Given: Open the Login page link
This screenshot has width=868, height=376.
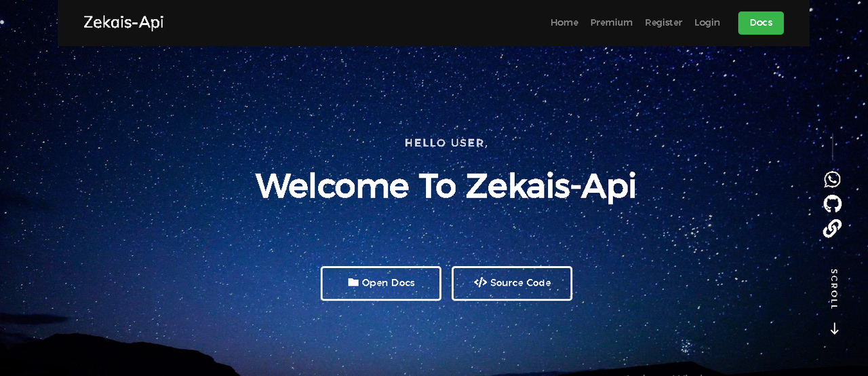Looking at the screenshot, I should [707, 22].
